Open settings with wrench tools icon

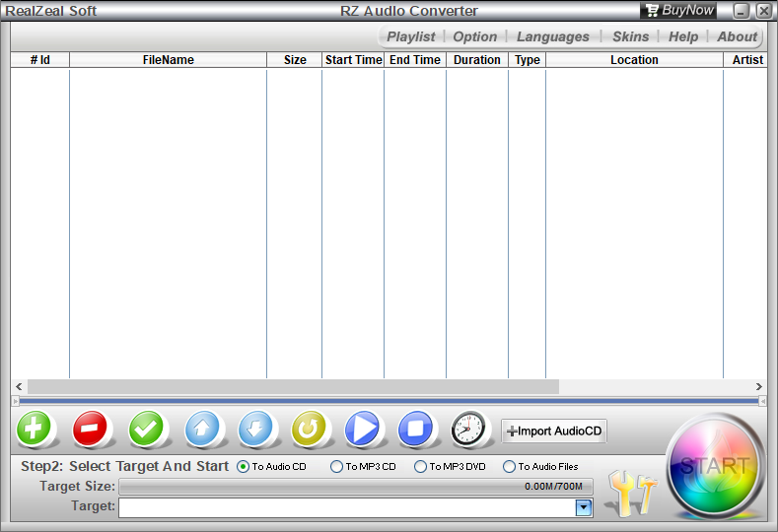point(630,493)
